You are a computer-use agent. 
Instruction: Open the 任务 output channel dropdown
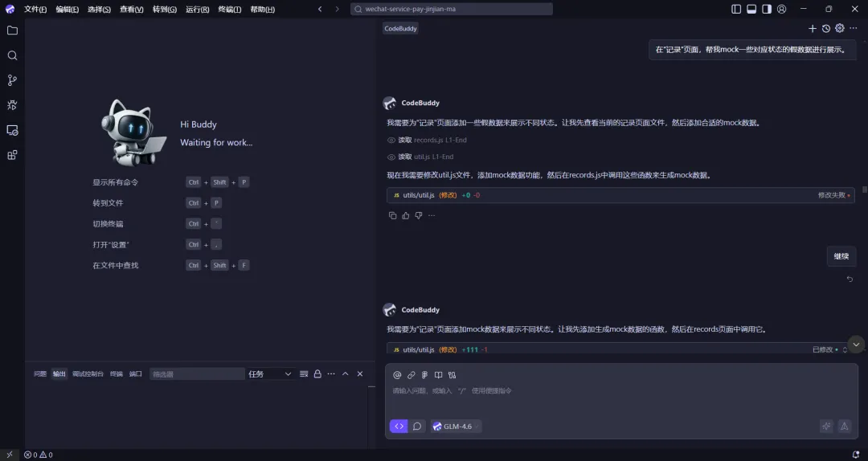(269, 374)
